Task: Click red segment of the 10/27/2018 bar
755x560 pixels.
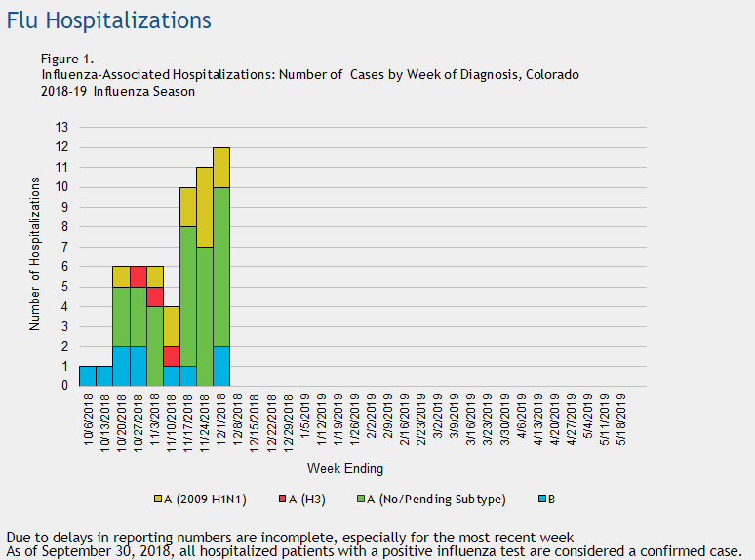Action: [x=138, y=276]
